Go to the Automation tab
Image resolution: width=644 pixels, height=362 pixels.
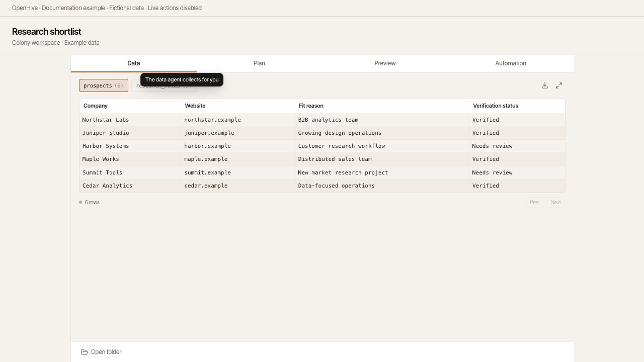511,63
